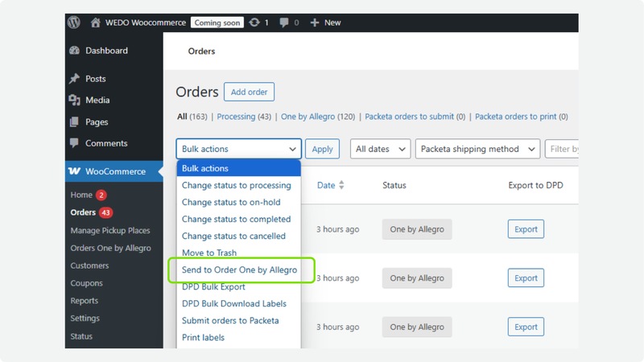644x362 pixels.
Task: Open Manage Pickup Places submenu
Action: [110, 230]
